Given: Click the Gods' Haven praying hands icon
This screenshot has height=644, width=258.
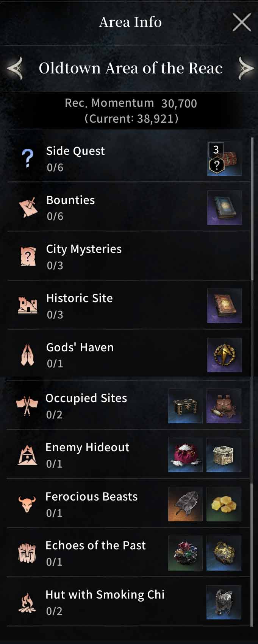Looking at the screenshot, I should tap(27, 355).
